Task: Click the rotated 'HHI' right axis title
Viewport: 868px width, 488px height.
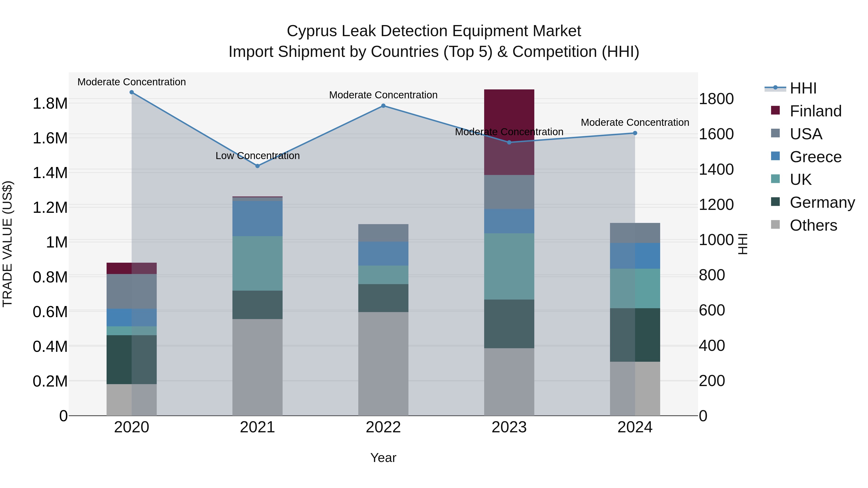Action: [743, 244]
